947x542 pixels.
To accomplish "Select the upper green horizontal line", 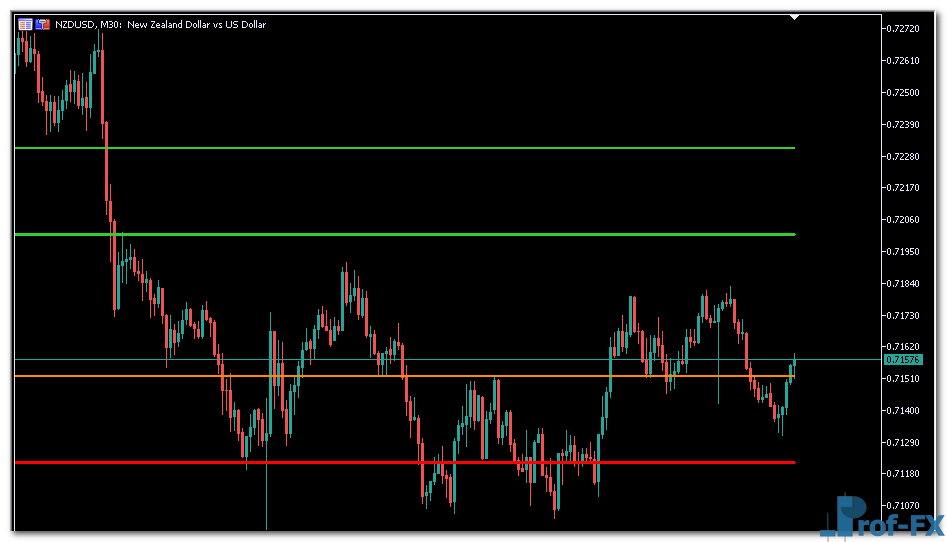I will pos(400,148).
